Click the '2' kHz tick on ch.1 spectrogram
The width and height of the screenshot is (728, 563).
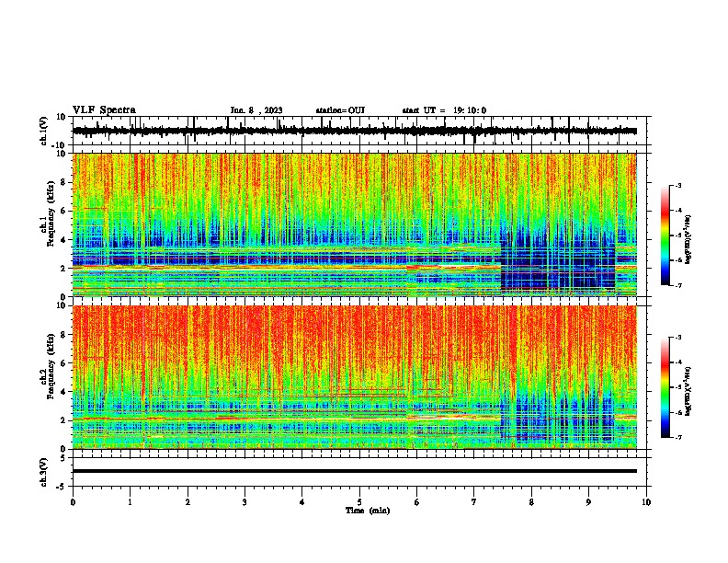click(63, 268)
